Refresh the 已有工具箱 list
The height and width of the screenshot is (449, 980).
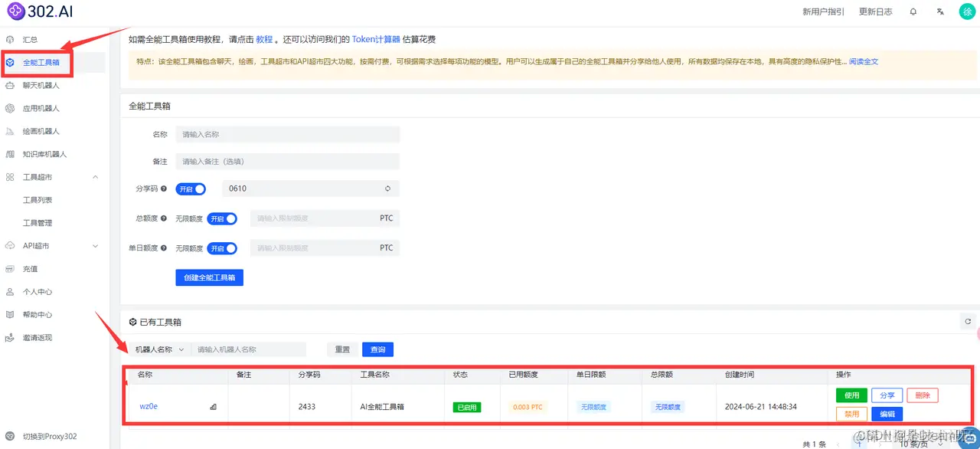[966, 321]
